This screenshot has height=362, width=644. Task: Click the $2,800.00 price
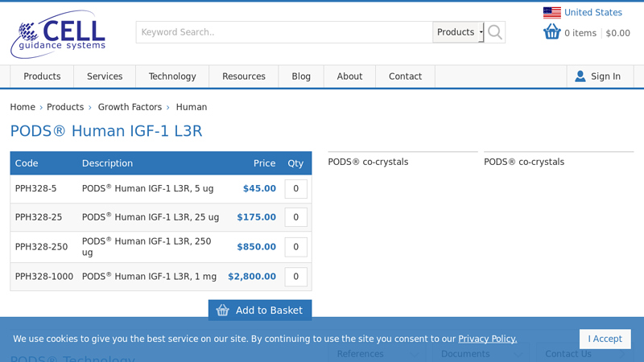coord(252,277)
